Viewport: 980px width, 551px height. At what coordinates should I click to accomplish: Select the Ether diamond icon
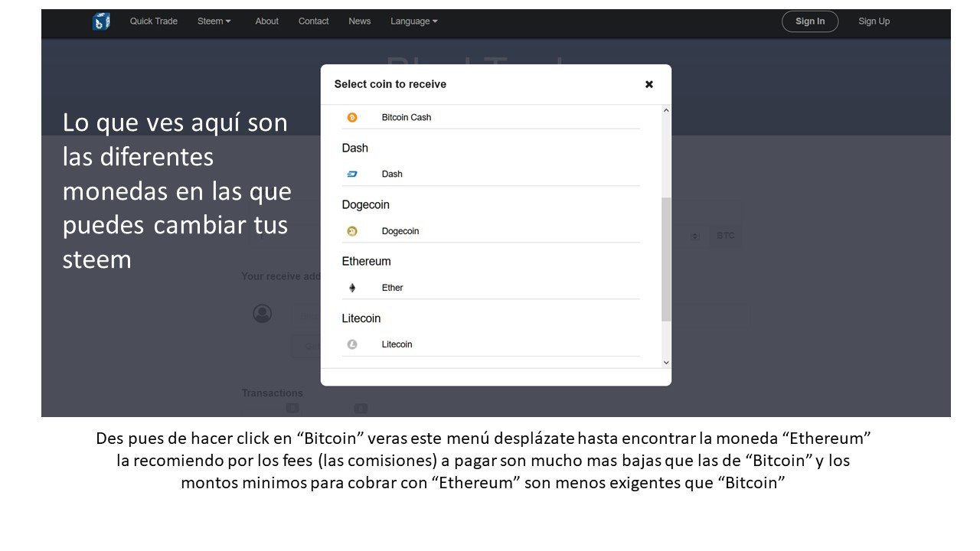click(x=352, y=288)
